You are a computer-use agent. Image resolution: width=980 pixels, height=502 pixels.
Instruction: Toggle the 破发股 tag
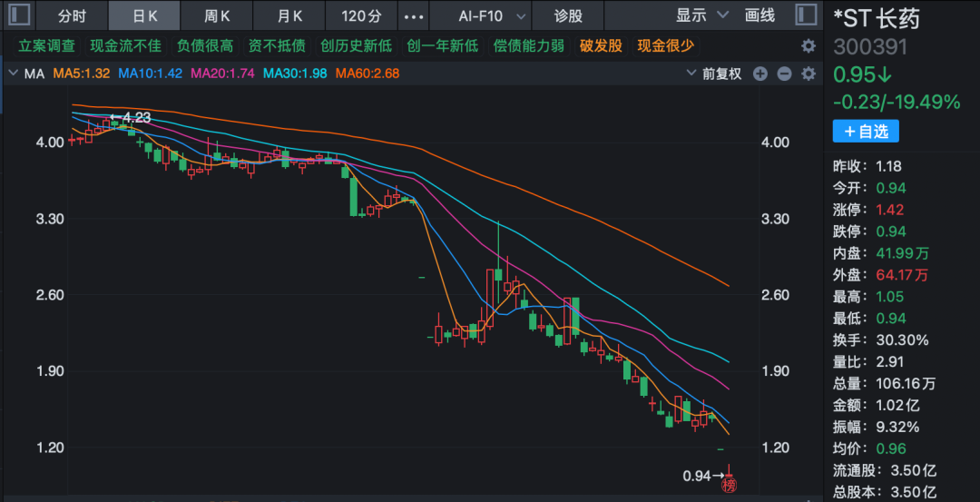(x=601, y=46)
